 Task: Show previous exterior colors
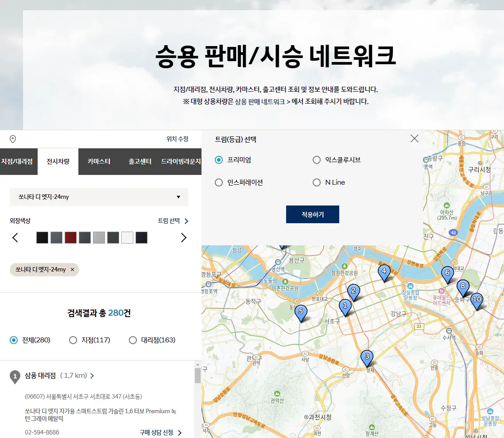[15, 238]
